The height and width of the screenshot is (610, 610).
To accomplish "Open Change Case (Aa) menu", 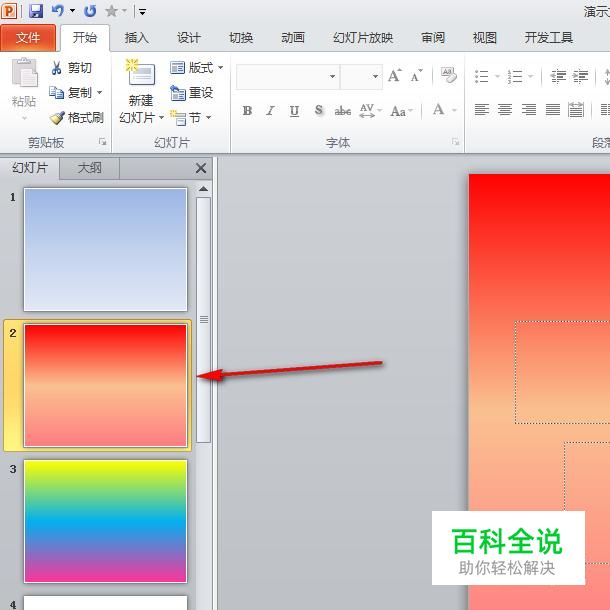I will [x=401, y=111].
